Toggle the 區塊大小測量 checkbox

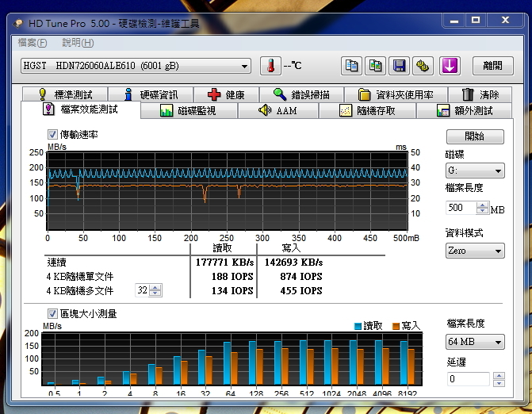point(53,313)
